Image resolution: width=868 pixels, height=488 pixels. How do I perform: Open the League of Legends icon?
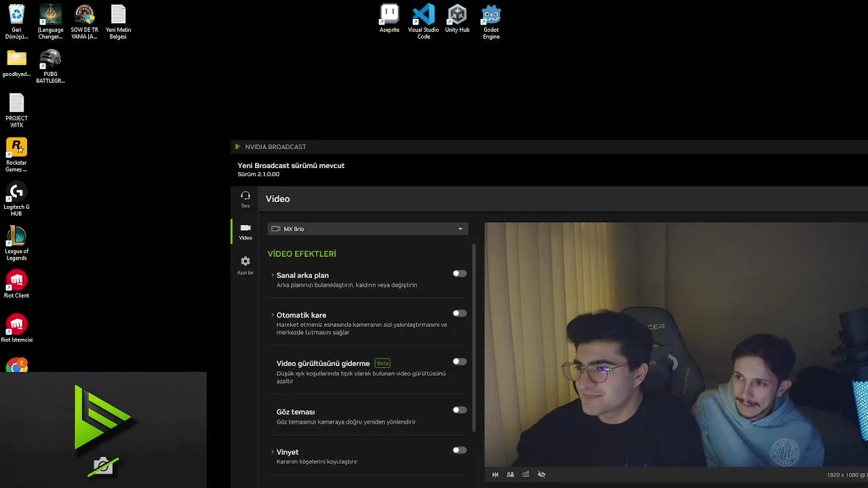tap(16, 243)
